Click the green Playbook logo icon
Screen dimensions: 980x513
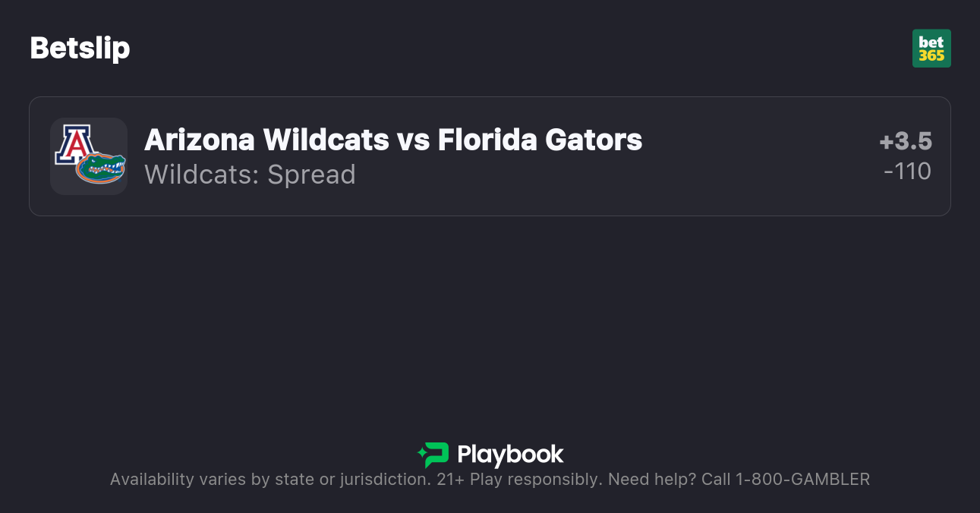pos(433,455)
